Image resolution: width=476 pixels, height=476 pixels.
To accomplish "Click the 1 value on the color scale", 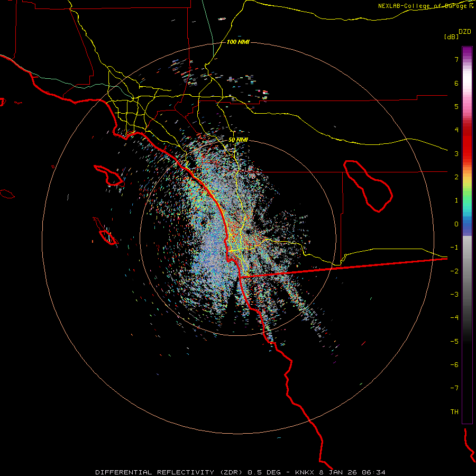I will click(456, 200).
